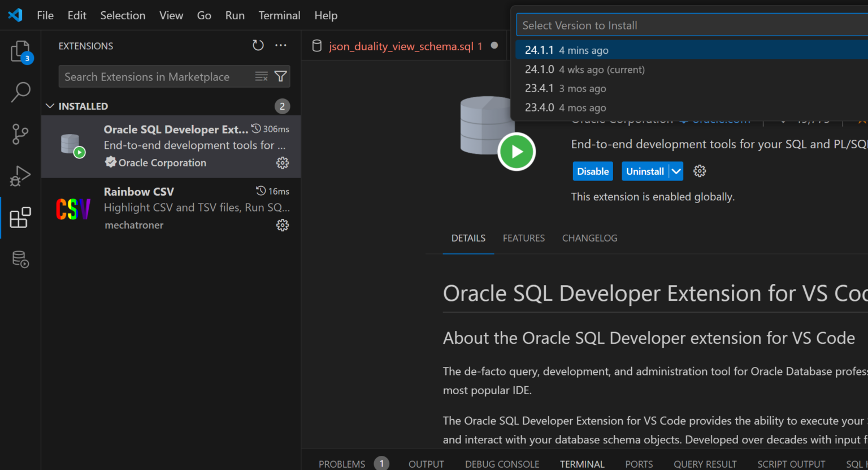Open the extensions filter options

(281, 76)
